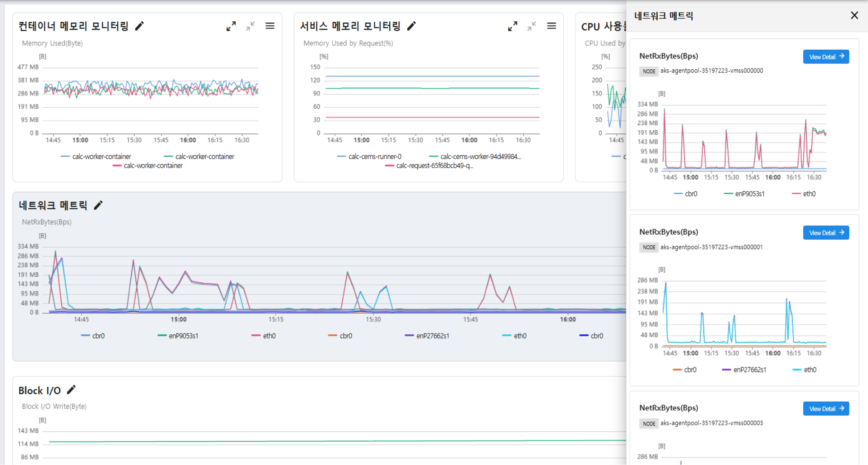This screenshot has height=465, width=868.
Task: Click eth0 pink legend swatch in vmss000000 chart
Action: (x=796, y=194)
